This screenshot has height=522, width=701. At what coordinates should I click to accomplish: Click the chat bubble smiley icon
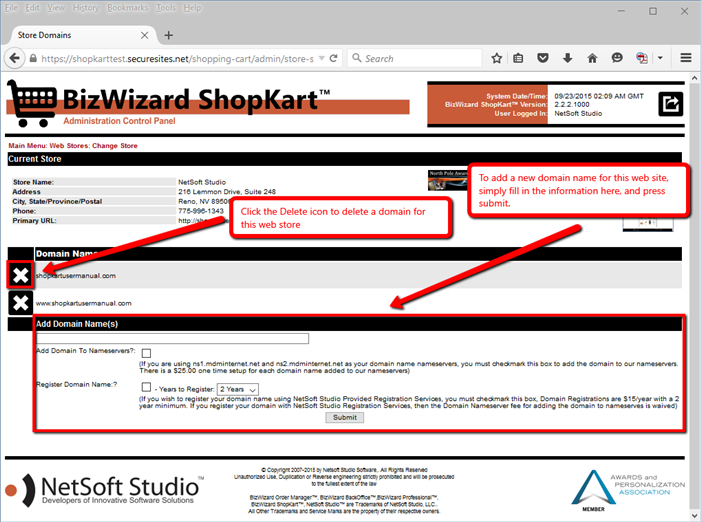[617, 58]
